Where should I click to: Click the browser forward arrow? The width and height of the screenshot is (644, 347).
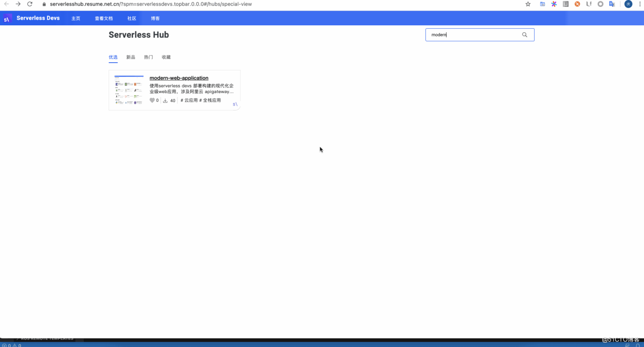click(x=18, y=4)
